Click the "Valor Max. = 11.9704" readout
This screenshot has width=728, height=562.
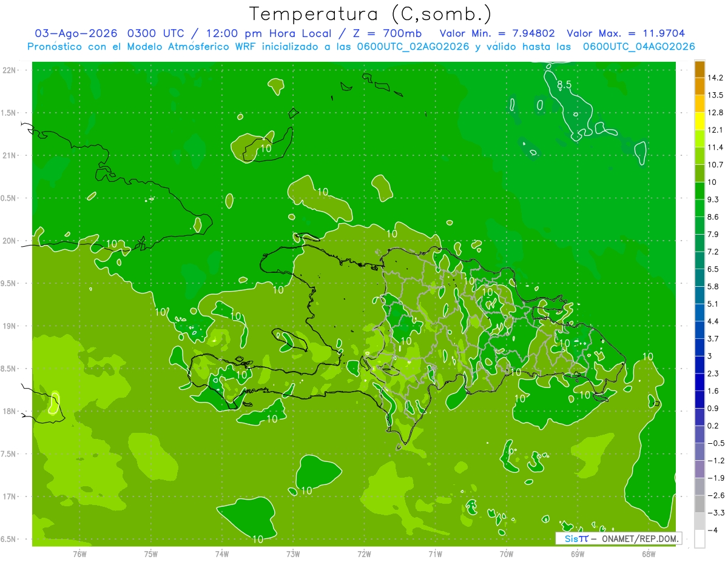coord(626,33)
